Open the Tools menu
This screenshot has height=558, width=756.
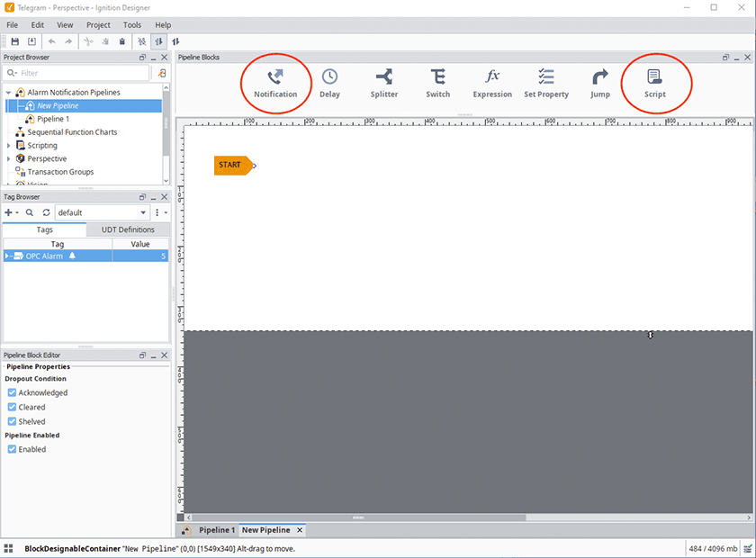coord(132,25)
